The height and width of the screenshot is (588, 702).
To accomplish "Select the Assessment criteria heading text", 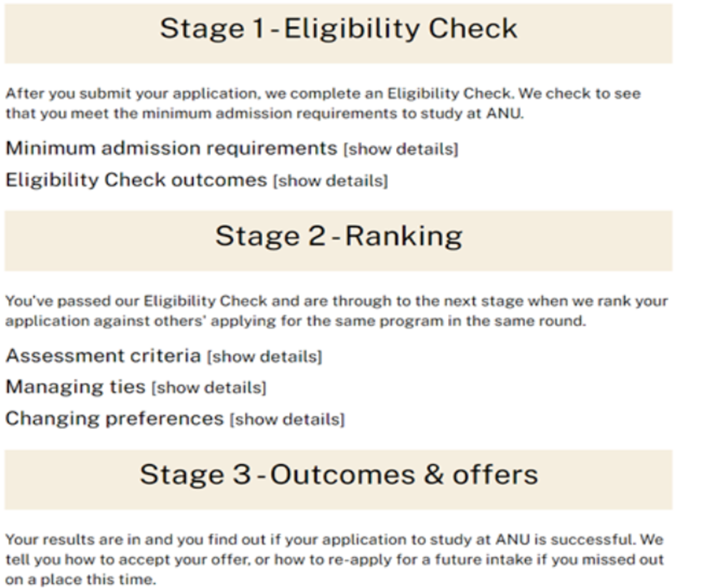I will pos(103,356).
